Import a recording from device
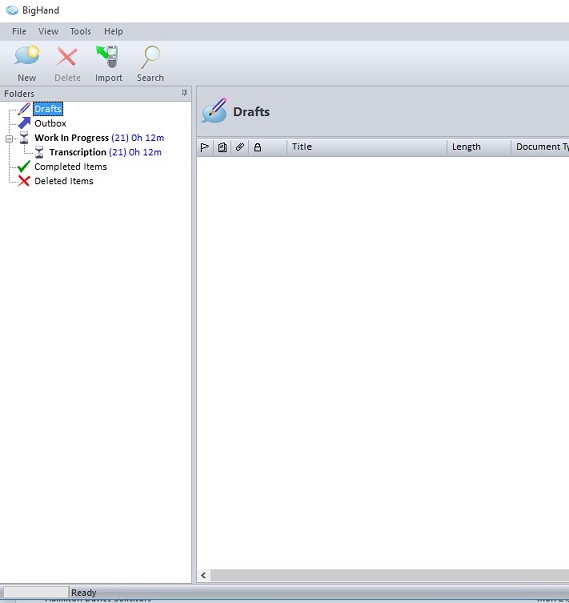 coord(108,63)
